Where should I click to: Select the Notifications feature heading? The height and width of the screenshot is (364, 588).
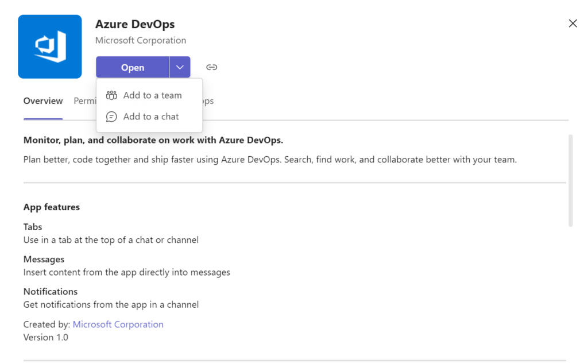51,291
